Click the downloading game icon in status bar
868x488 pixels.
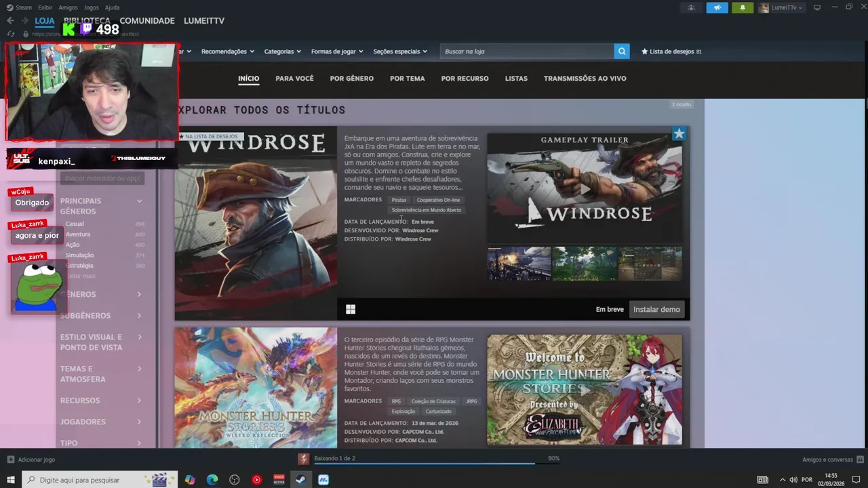coord(304,459)
